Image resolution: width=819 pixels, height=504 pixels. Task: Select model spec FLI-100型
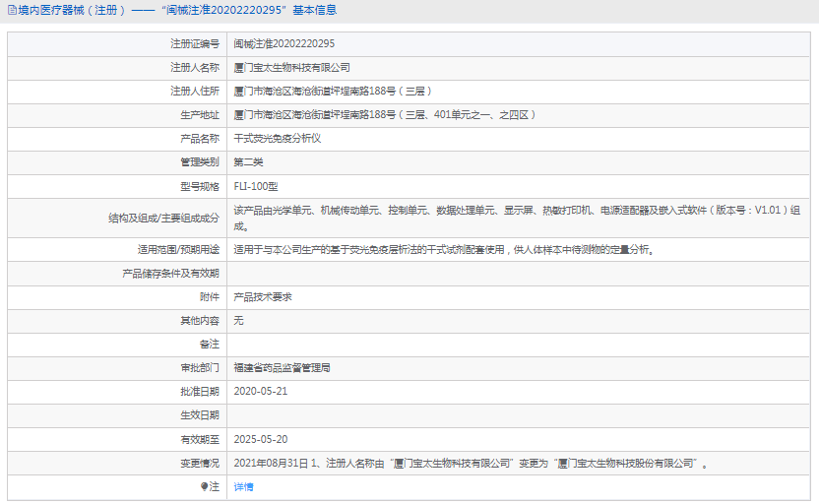pyautogui.click(x=256, y=186)
